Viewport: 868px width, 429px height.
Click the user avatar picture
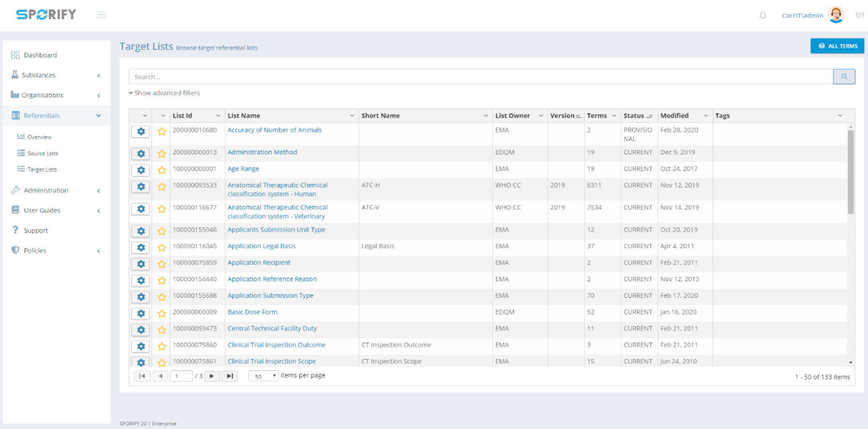click(x=836, y=15)
